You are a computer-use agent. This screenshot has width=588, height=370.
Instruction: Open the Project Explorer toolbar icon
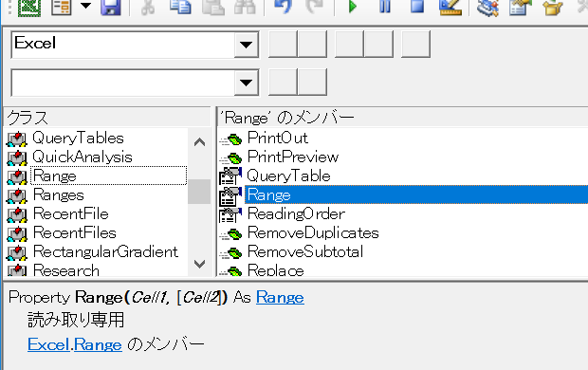pyautogui.click(x=487, y=8)
